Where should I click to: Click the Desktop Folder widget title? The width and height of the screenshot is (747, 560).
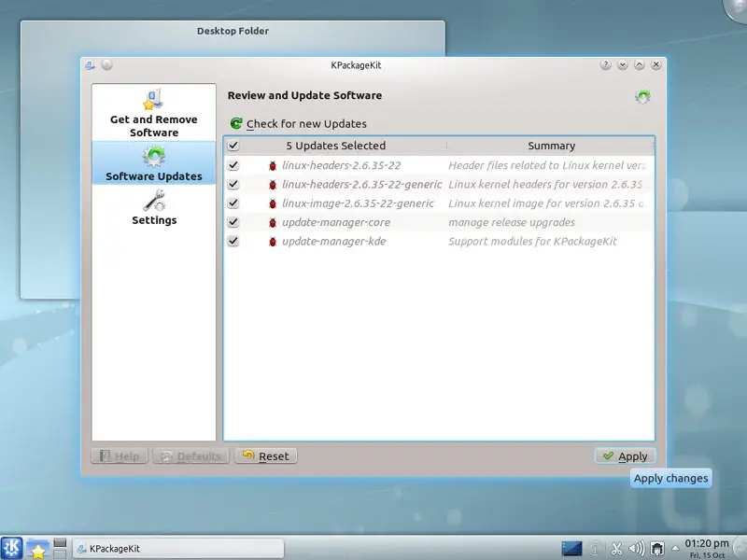(233, 31)
